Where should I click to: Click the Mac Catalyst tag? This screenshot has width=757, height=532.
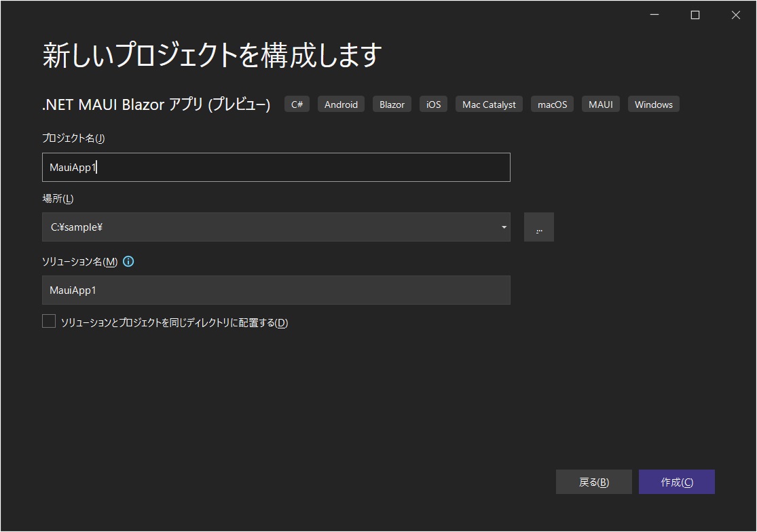[x=489, y=104]
